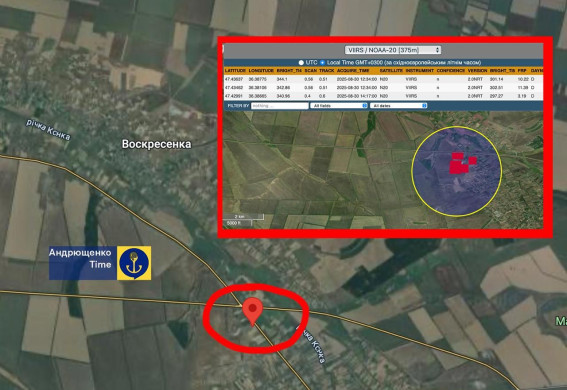Click the largest red fire hotspot square
Image resolution: width=567 pixels, height=390 pixels.
coord(459,167)
